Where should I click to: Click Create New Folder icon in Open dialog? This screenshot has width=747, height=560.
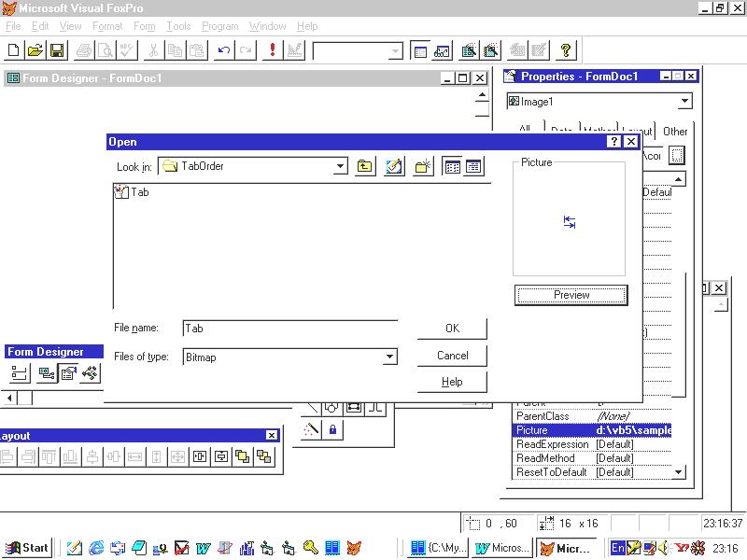(423, 166)
